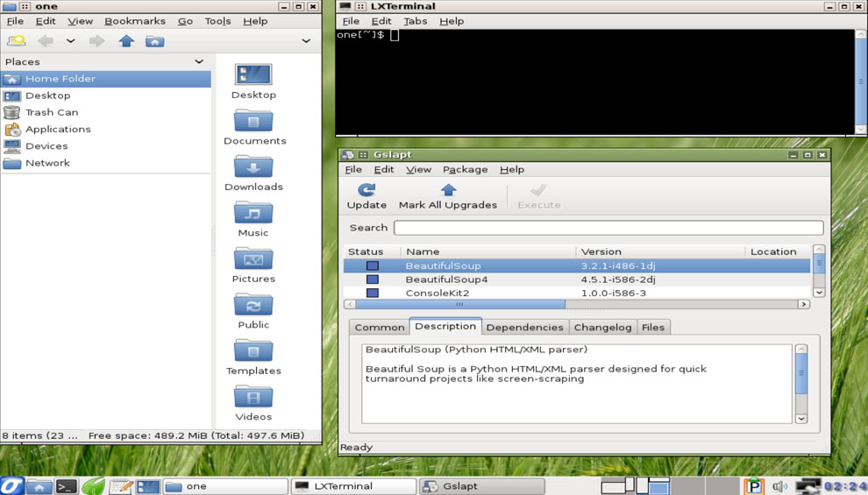Switch to the Dependencies tab
The image size is (868, 495).
(525, 328)
